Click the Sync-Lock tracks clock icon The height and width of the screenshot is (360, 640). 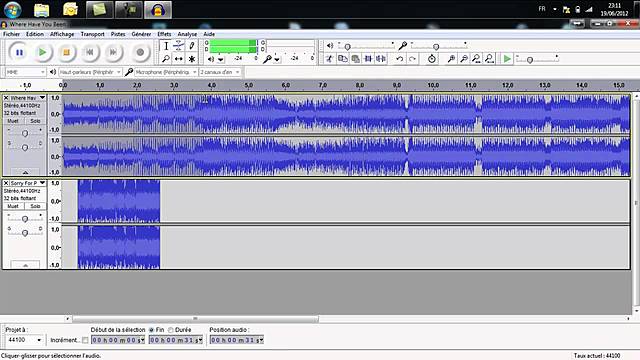(431, 59)
